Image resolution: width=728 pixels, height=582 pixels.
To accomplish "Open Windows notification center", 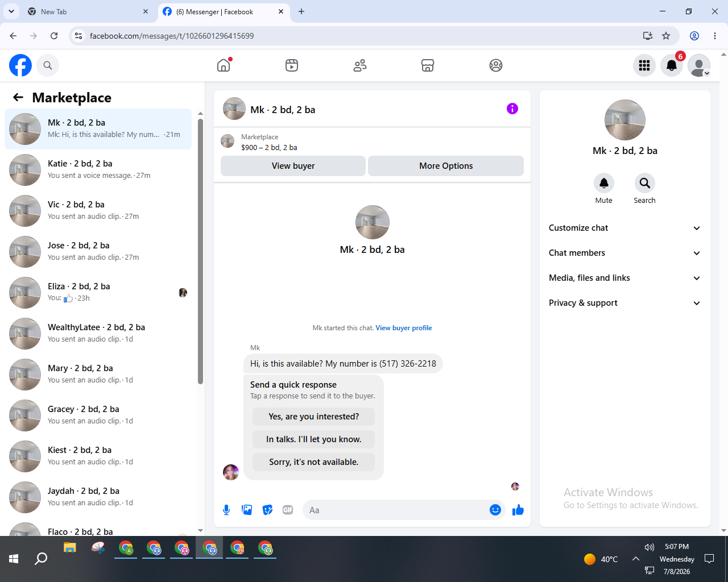I will 709,559.
